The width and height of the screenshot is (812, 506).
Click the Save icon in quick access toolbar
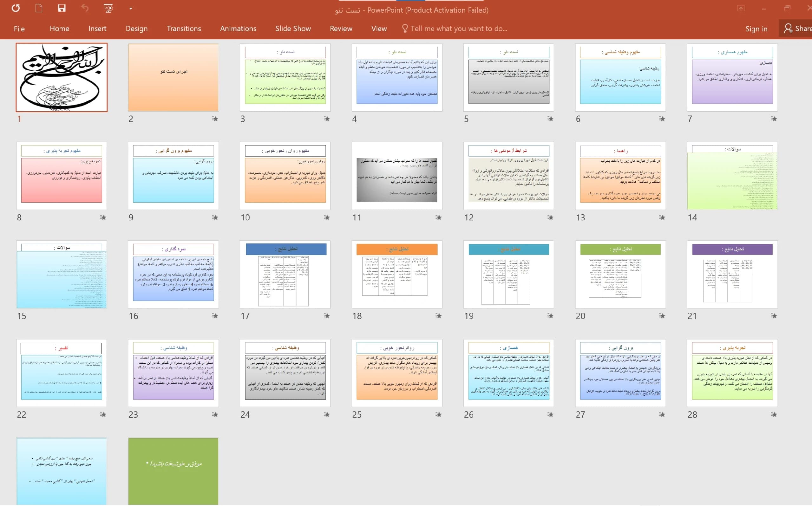click(x=62, y=8)
